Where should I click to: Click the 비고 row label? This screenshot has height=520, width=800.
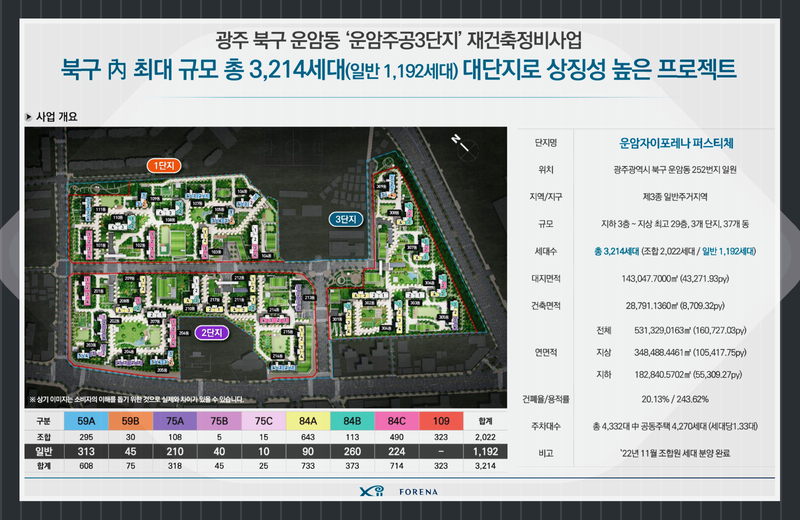coord(545,453)
